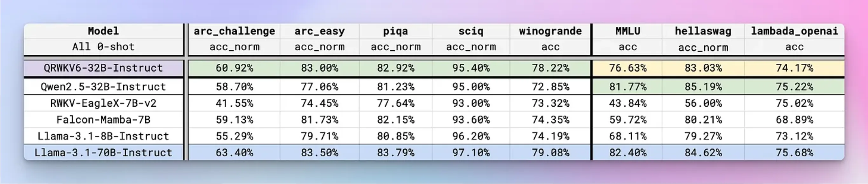
Task: Click the yellow-highlighted 76.63% MMLU cell
Action: click(627, 68)
